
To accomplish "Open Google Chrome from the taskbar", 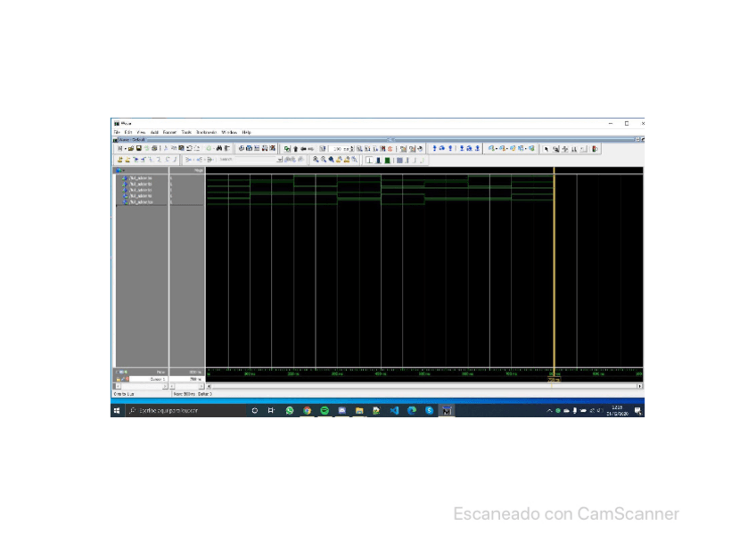I will point(307,411).
